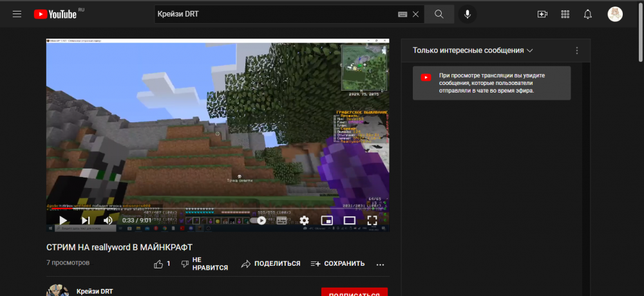The width and height of the screenshot is (644, 296).
Task: Enter fullscreen mode
Action: click(x=372, y=221)
